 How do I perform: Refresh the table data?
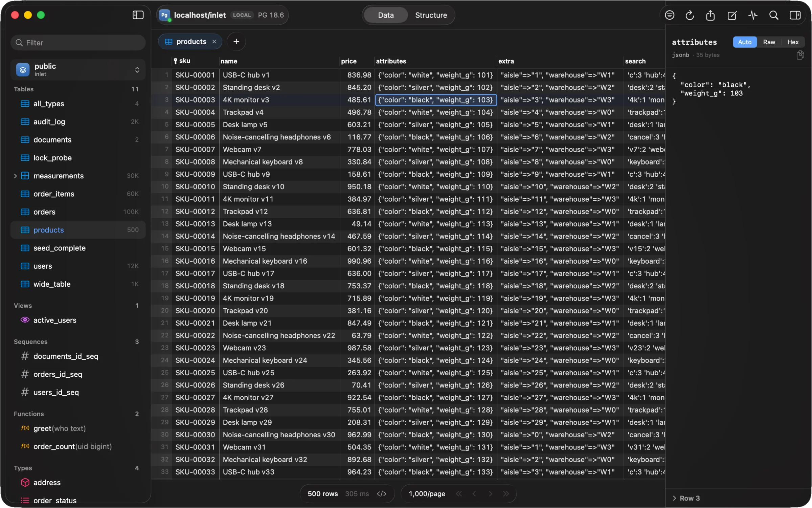690,15
